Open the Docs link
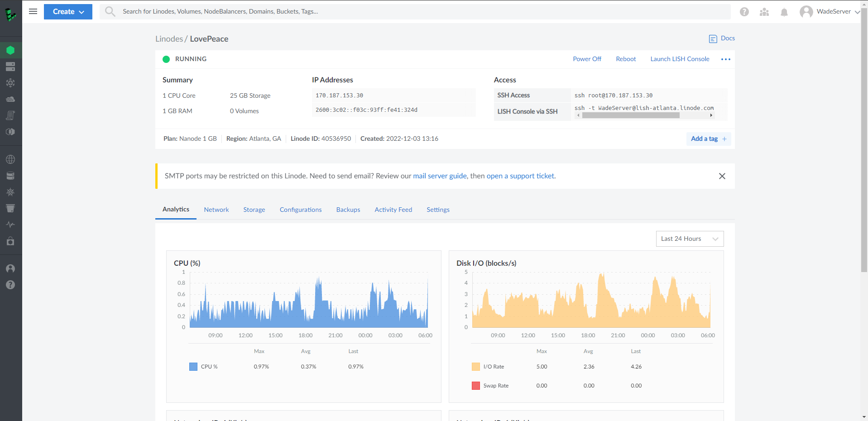The width and height of the screenshot is (868, 421). pos(728,38)
